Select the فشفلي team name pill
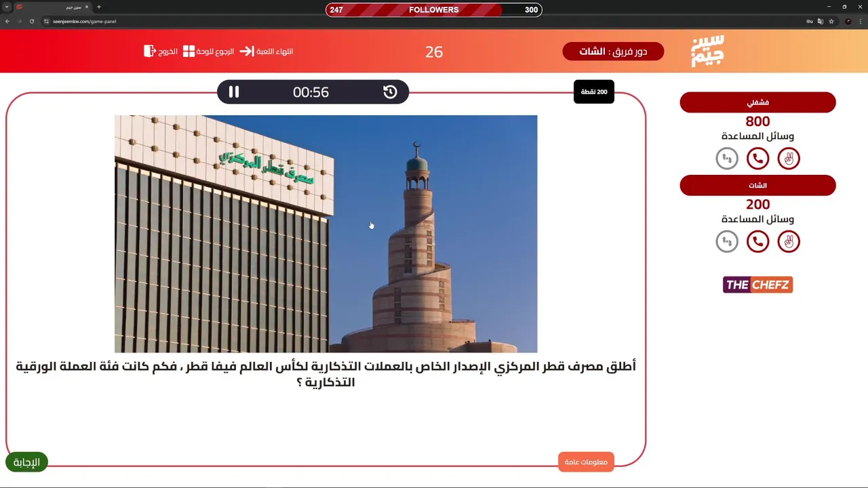 (x=757, y=102)
